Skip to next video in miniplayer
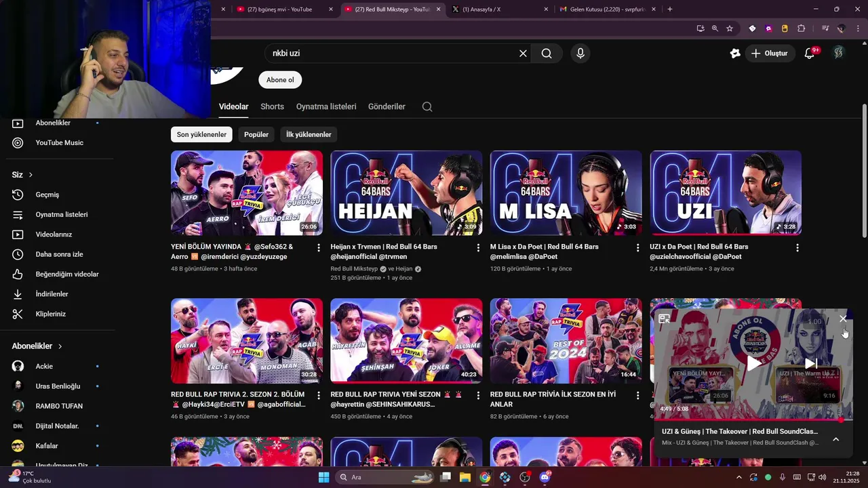868x488 pixels. tap(810, 363)
